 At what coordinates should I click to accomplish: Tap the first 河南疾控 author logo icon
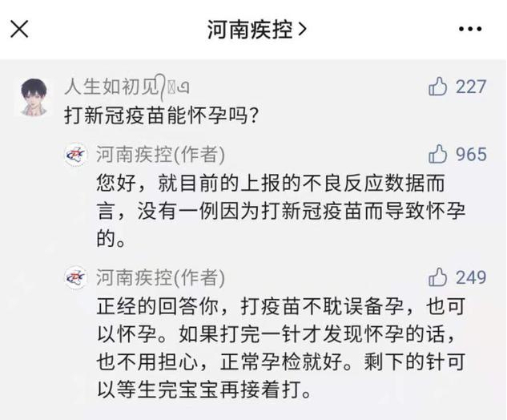pyautogui.click(x=76, y=155)
